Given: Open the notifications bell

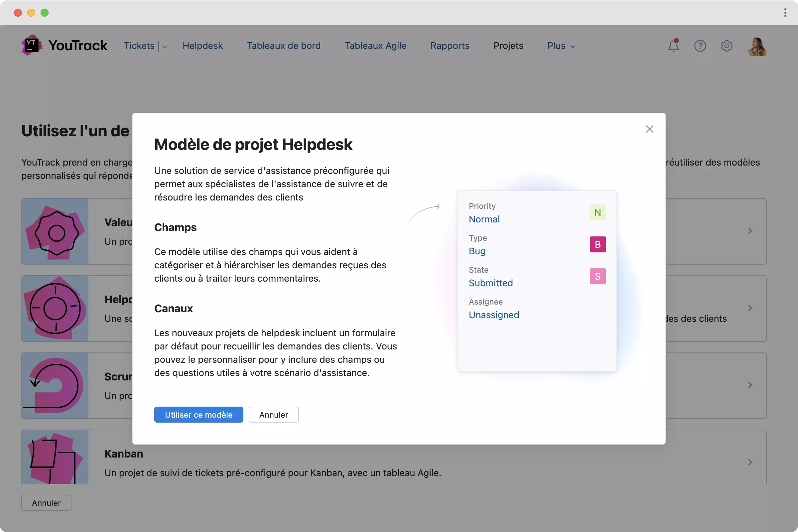Looking at the screenshot, I should click(x=674, y=46).
